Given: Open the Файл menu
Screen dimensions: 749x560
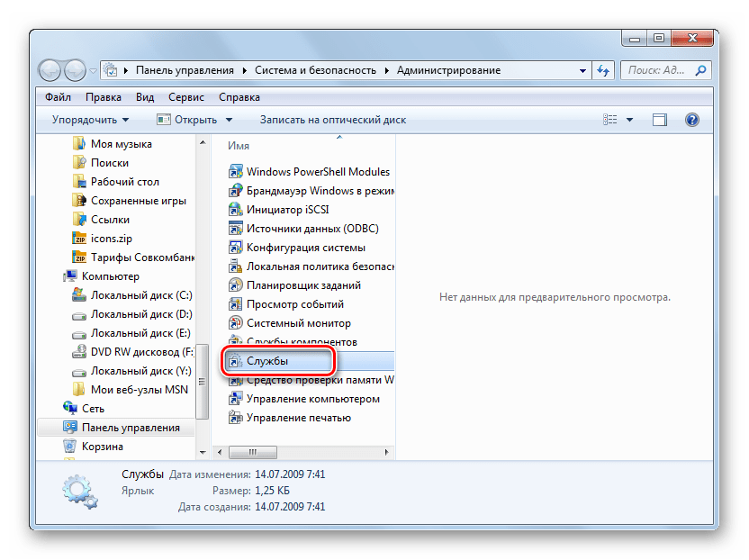Looking at the screenshot, I should point(58,97).
